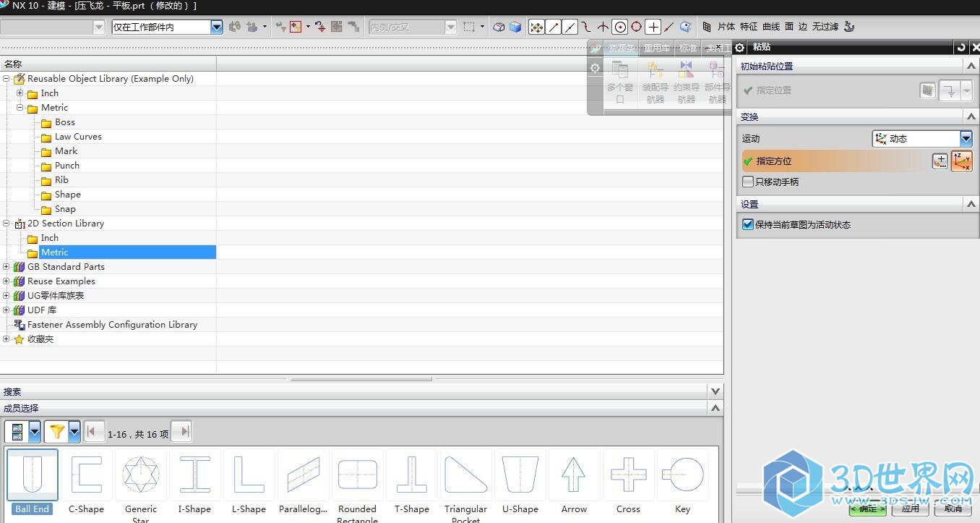Open the 部件导航器 part navigator
This screenshot has height=523, width=980.
pos(717,82)
